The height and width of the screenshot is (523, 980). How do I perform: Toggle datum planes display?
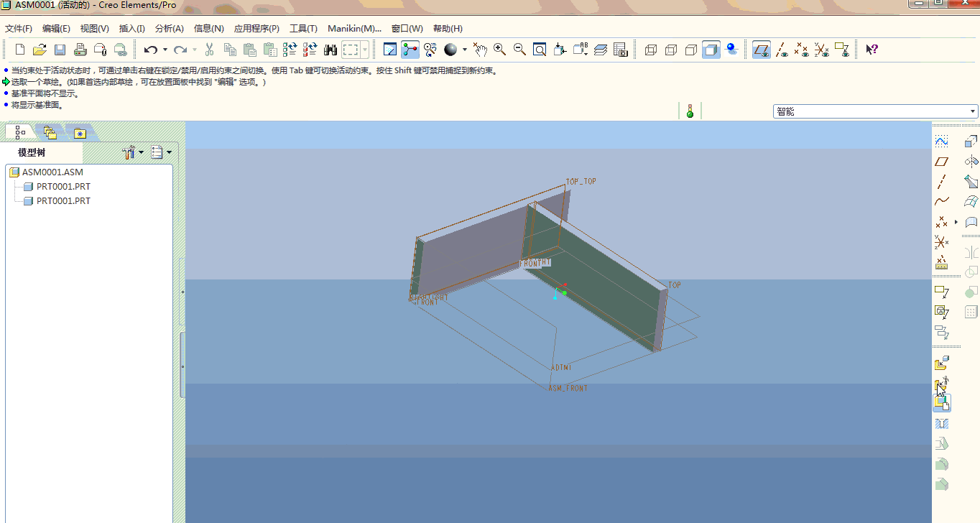762,50
